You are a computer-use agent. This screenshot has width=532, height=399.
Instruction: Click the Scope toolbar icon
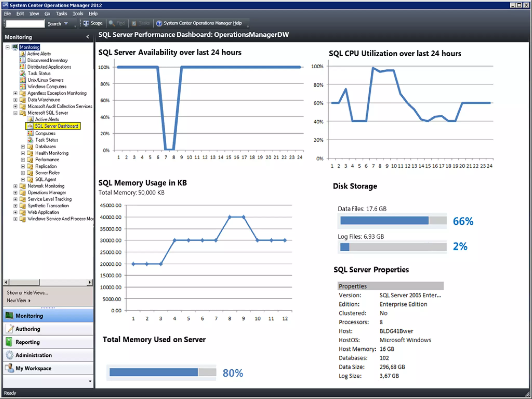(x=86, y=23)
